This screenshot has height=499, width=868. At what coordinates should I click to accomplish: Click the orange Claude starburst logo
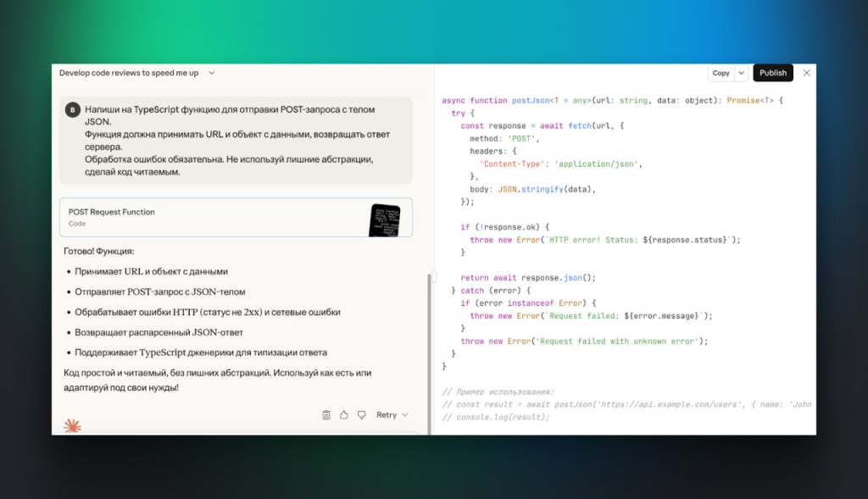[73, 426]
